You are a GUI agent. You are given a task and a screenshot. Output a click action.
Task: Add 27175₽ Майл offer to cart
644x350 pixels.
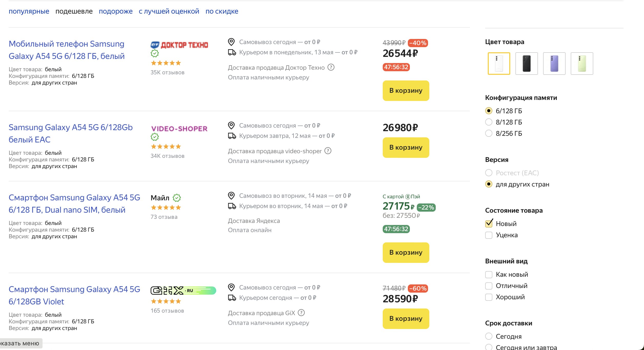tap(406, 253)
